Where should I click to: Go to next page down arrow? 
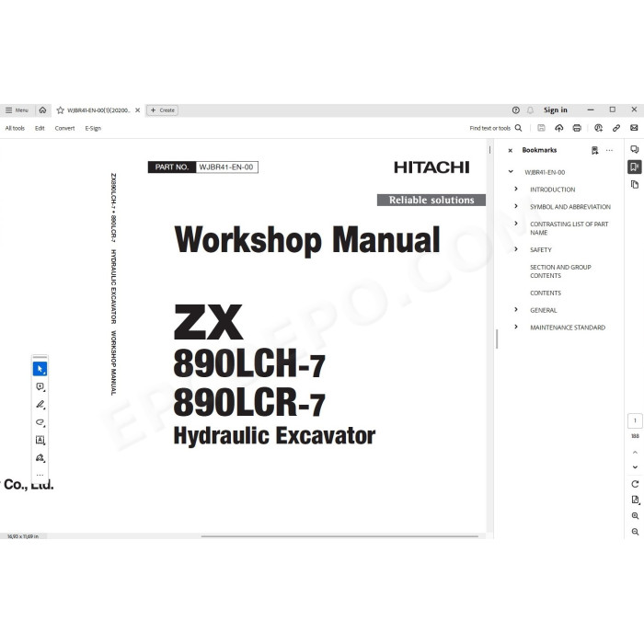coord(635,467)
